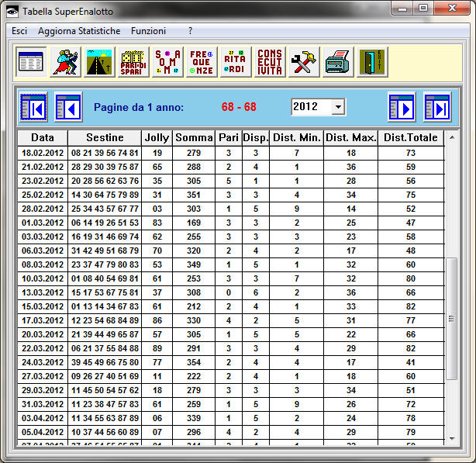Select date cell 13.03.2012

(43, 292)
